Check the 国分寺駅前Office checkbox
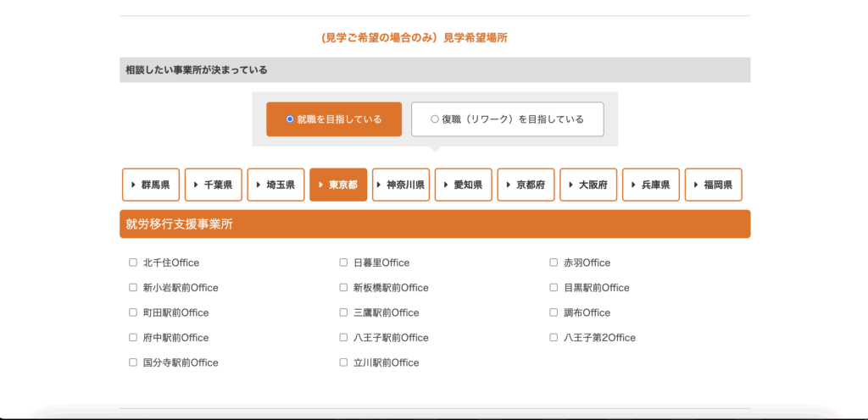 point(133,362)
